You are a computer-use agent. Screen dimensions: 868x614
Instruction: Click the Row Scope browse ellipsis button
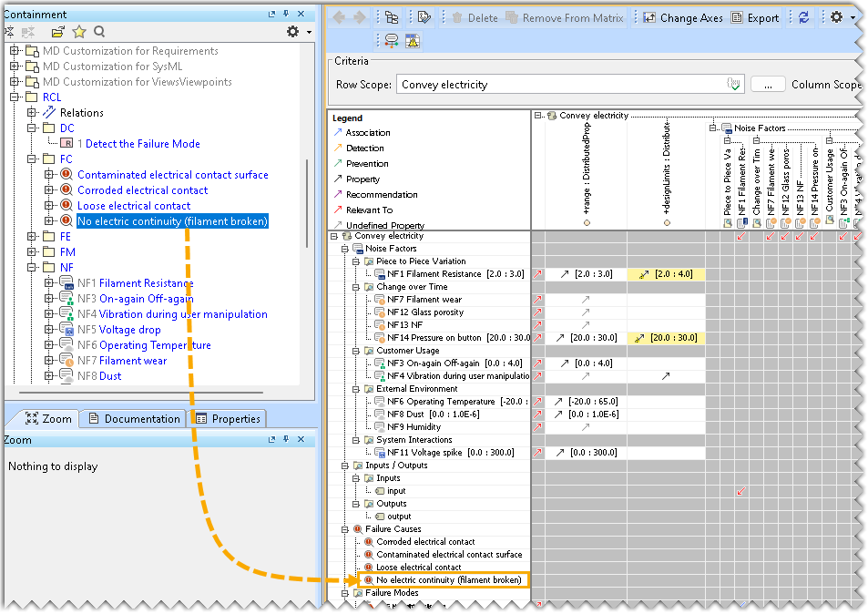pos(768,85)
